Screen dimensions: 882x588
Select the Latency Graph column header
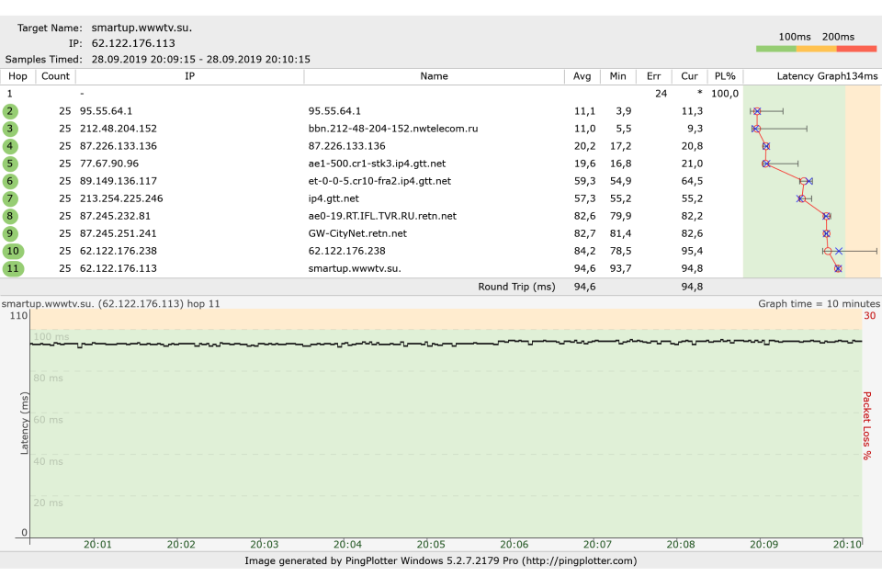(x=810, y=76)
